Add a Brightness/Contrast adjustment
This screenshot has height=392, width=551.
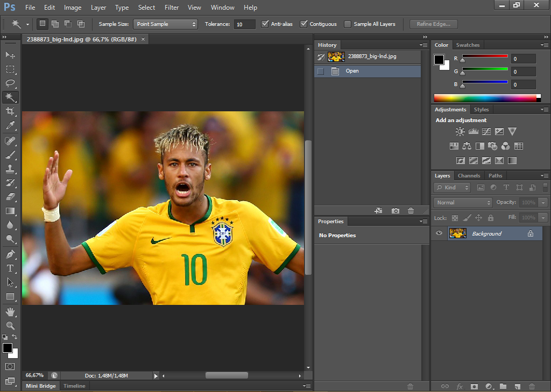click(x=460, y=131)
